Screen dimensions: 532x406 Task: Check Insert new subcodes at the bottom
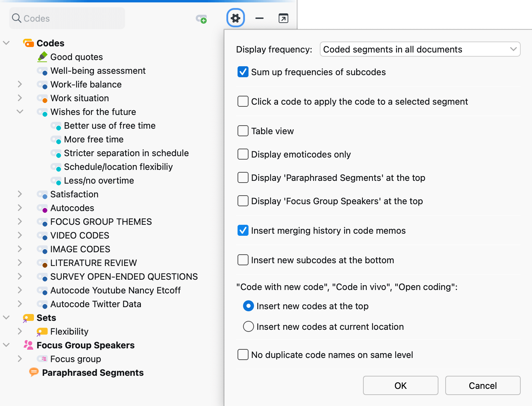pos(243,260)
